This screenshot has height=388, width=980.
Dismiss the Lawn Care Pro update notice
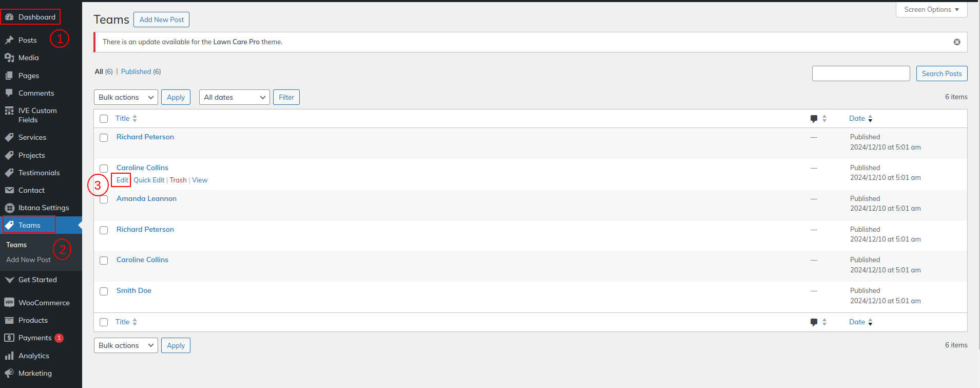click(x=957, y=42)
